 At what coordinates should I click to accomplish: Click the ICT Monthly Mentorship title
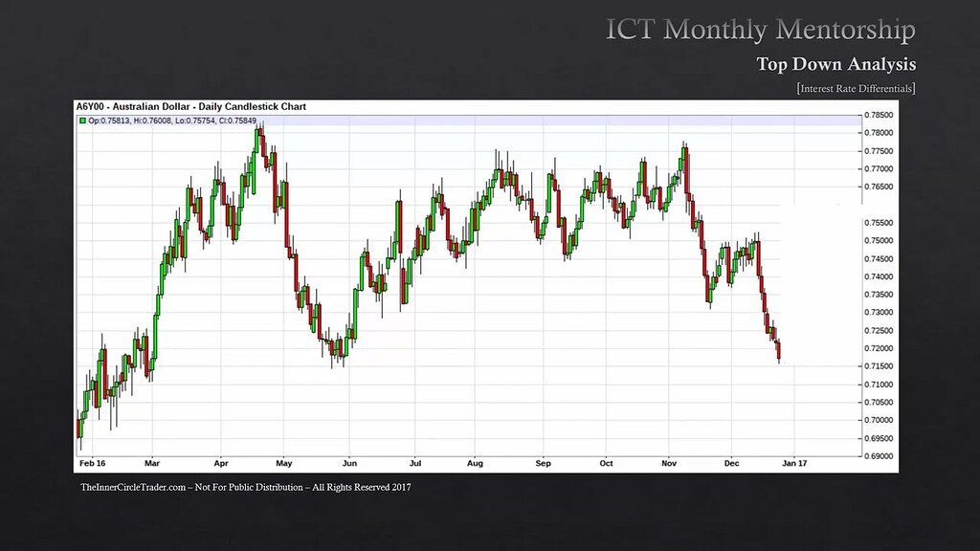761,29
